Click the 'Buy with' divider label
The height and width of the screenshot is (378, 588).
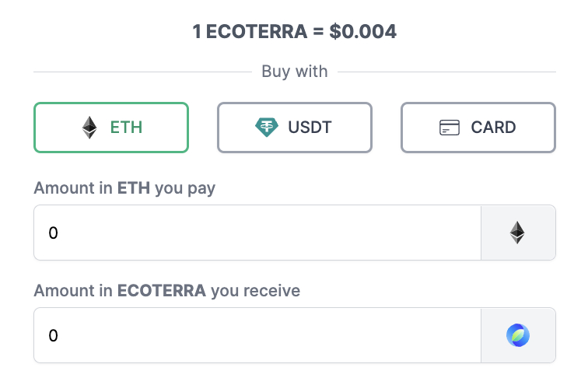(294, 72)
